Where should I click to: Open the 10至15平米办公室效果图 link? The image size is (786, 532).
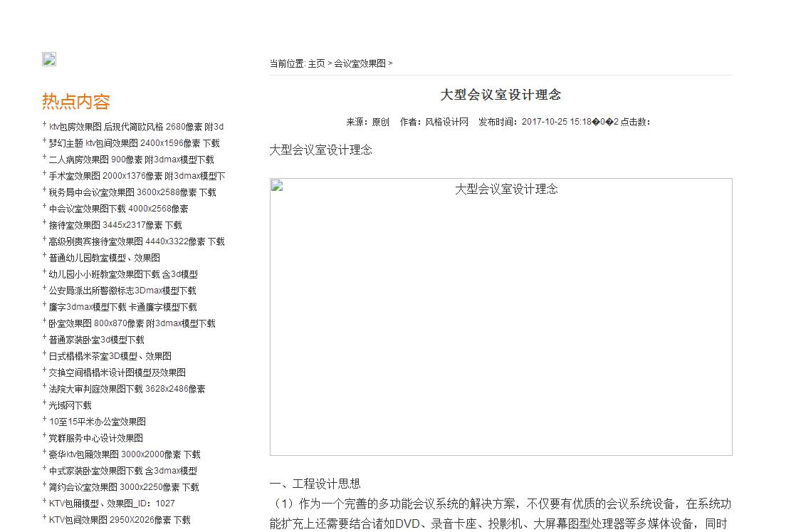(x=97, y=421)
